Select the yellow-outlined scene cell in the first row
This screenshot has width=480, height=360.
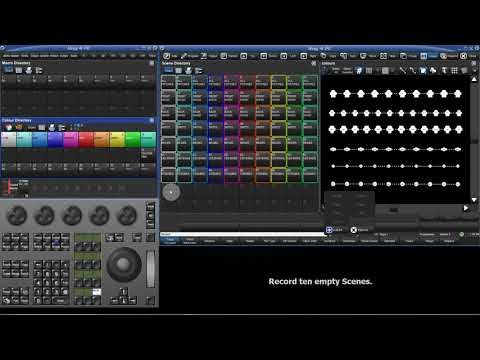point(278,82)
